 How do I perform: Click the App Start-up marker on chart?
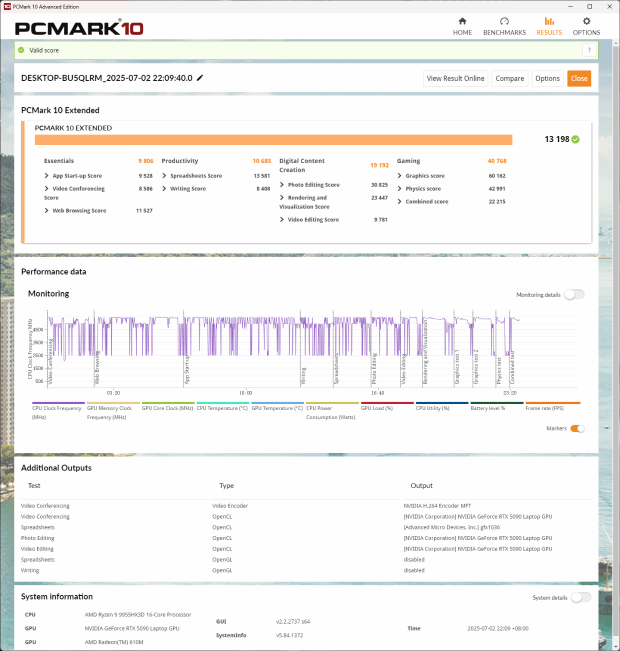point(186,370)
